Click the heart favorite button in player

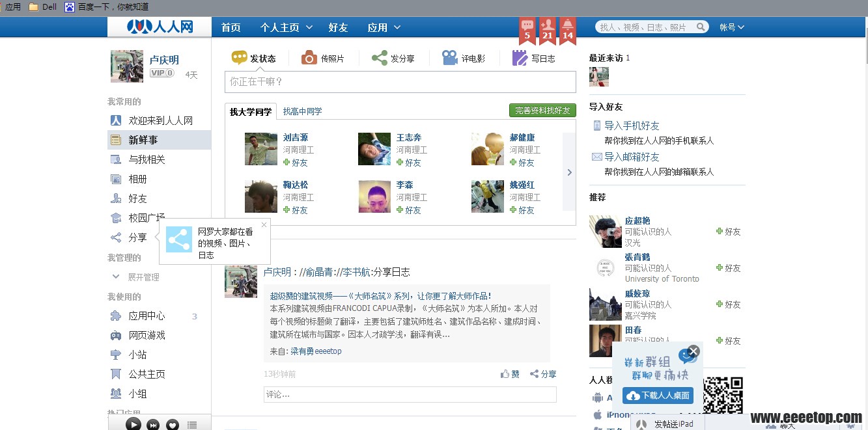(x=173, y=425)
